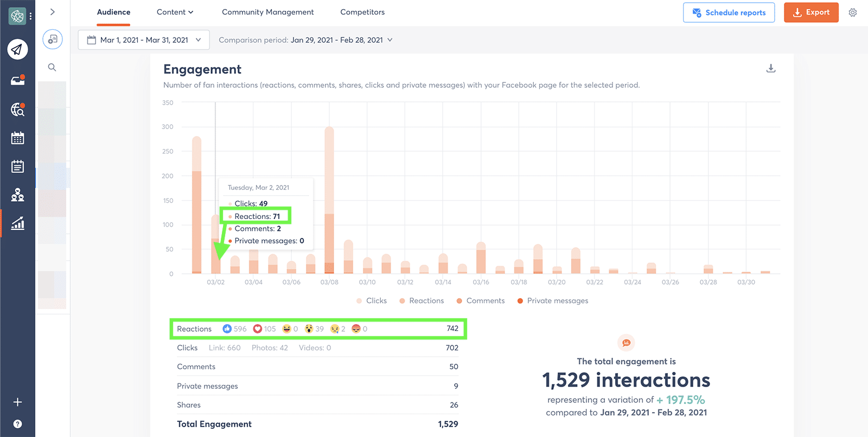This screenshot has width=868, height=437.
Task: Click the search magnifier icon
Action: click(x=52, y=67)
